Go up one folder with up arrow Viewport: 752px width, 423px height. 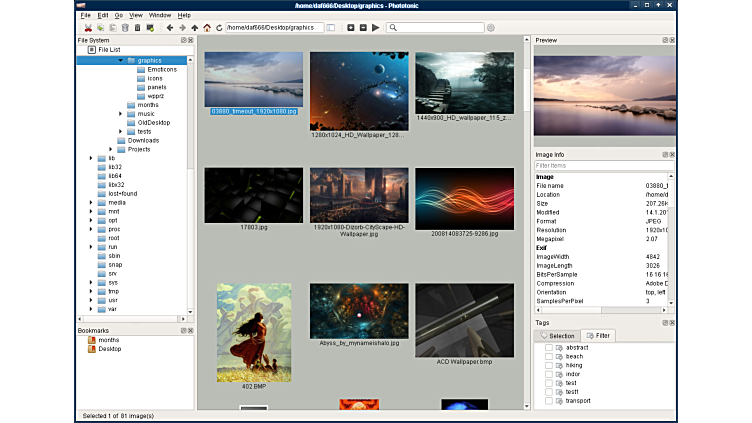coord(195,28)
